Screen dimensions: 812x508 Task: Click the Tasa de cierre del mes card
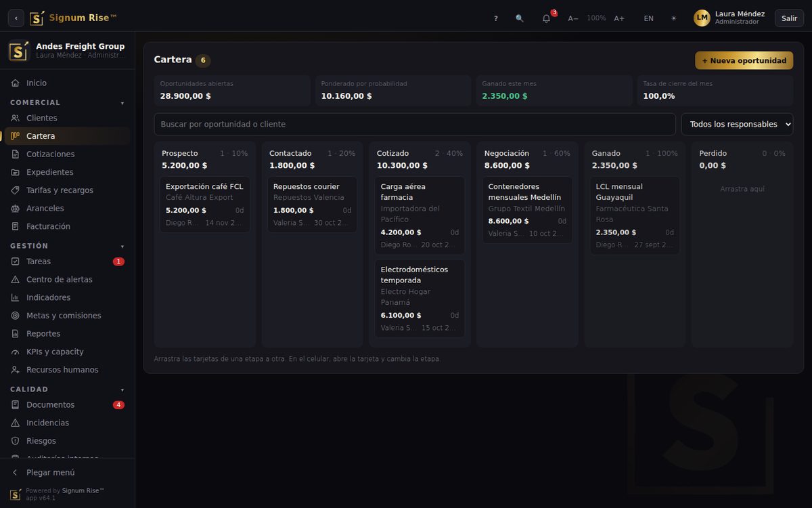coord(715,90)
